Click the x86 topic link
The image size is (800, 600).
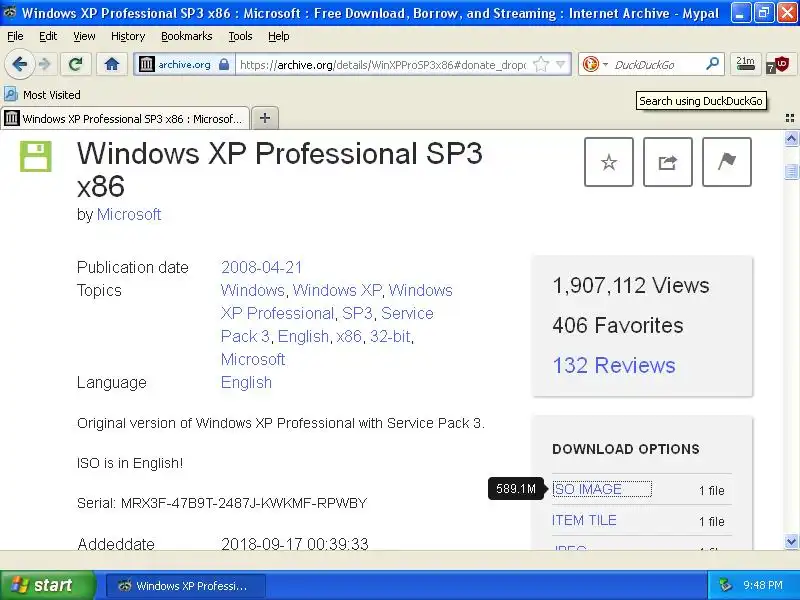349,336
